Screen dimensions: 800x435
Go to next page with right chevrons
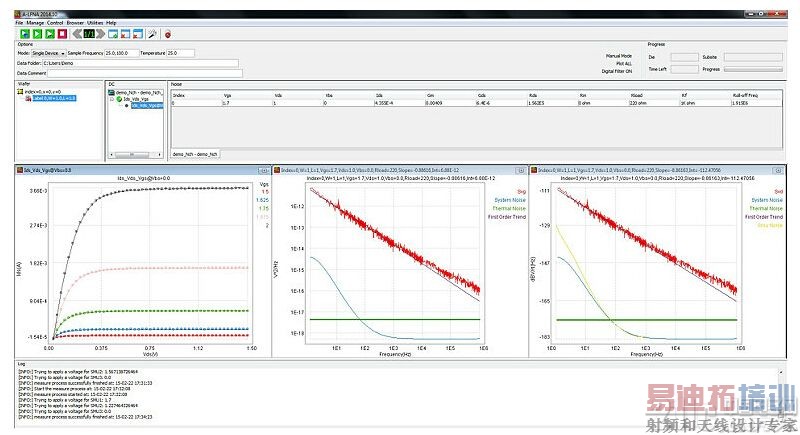(101, 34)
